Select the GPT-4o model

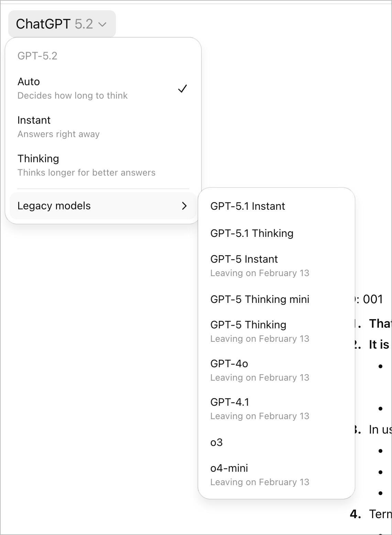[229, 364]
